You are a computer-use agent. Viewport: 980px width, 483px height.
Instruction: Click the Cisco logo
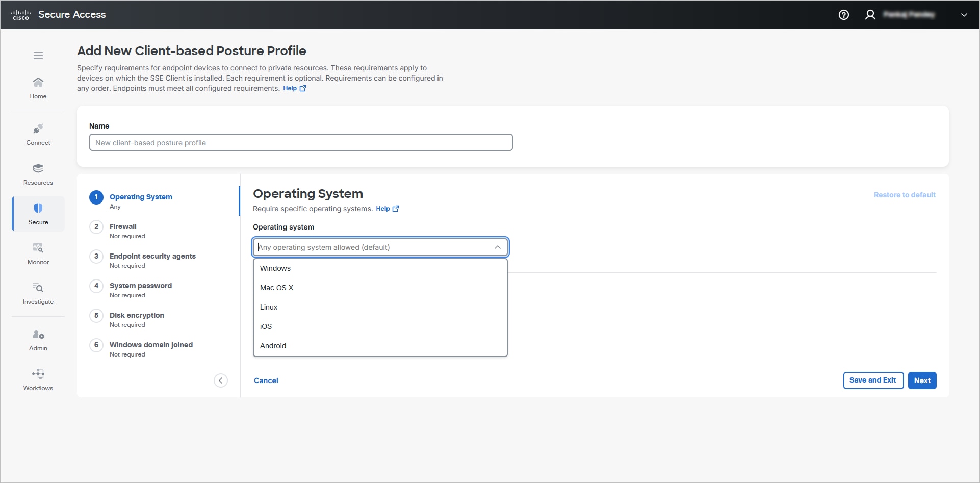coord(21,15)
